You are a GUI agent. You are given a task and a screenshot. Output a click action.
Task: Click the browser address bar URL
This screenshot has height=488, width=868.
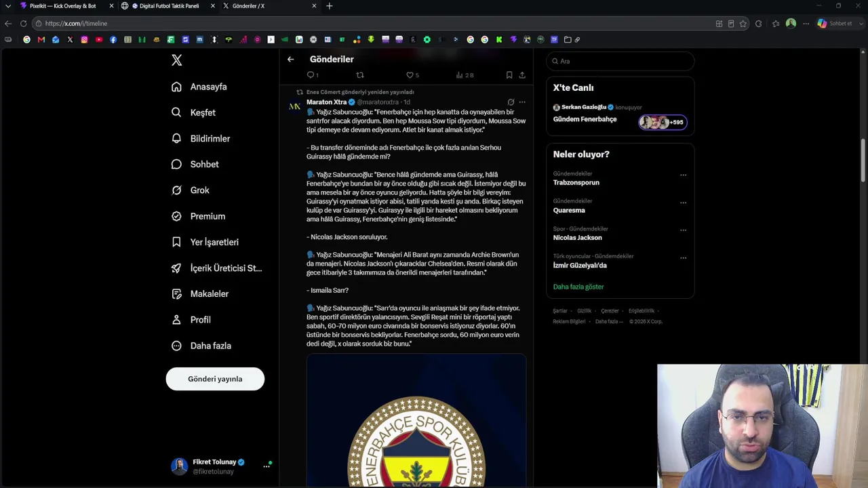76,24
